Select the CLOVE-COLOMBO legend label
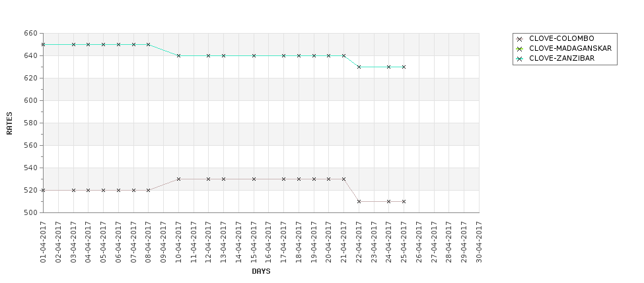The width and height of the screenshot is (644, 283). [561, 38]
